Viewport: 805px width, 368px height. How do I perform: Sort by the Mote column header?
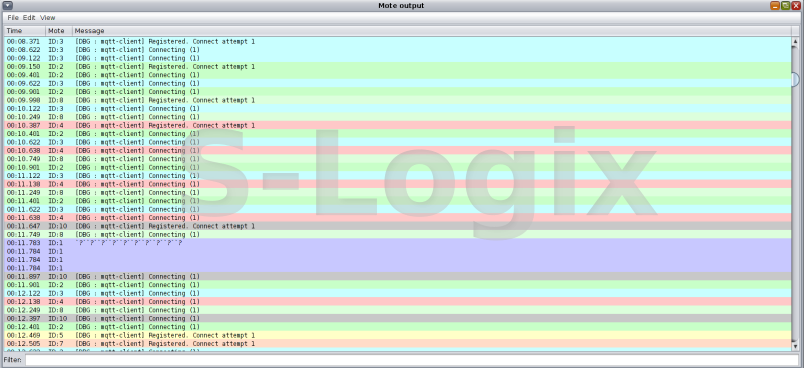coord(59,31)
